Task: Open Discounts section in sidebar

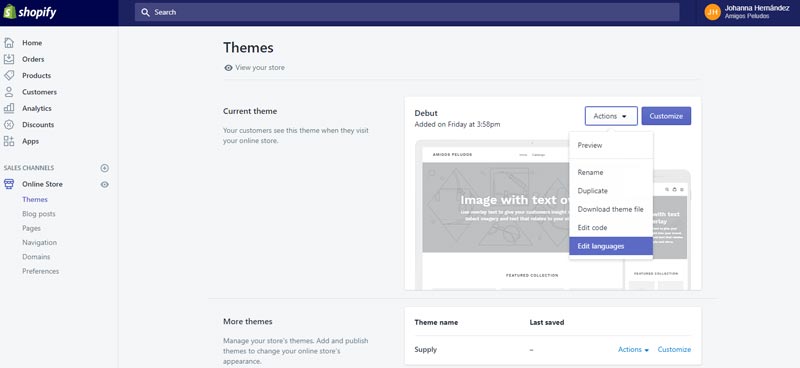Action: (38, 125)
